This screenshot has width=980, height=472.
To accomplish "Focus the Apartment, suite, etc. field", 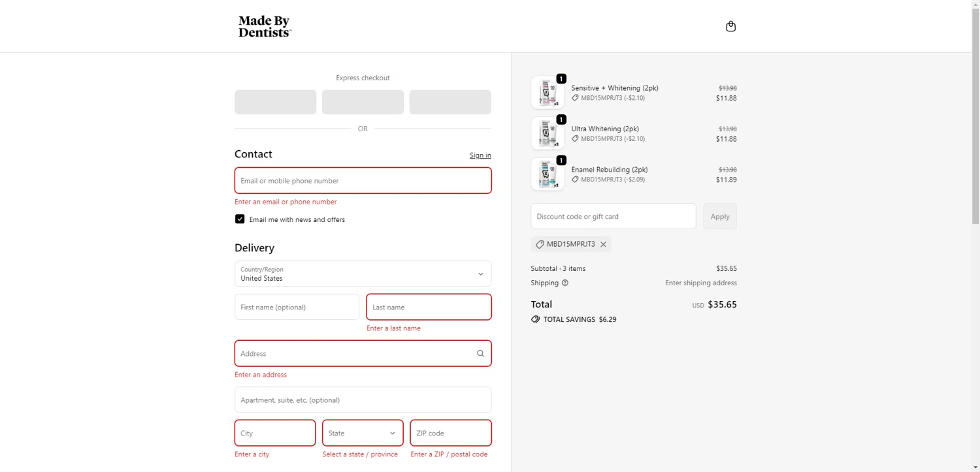I will [363, 400].
